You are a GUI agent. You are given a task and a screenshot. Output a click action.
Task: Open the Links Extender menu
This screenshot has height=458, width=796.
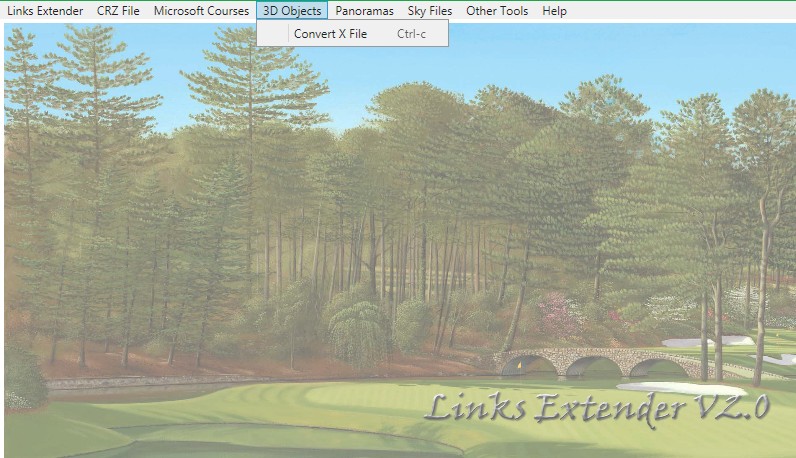(x=45, y=11)
